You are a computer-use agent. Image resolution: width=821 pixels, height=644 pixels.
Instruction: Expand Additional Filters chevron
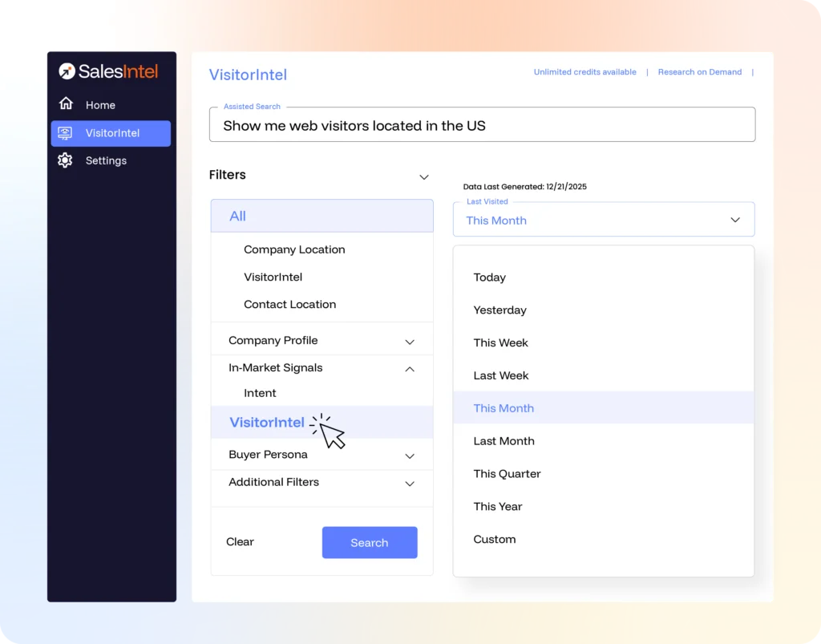[x=410, y=484]
